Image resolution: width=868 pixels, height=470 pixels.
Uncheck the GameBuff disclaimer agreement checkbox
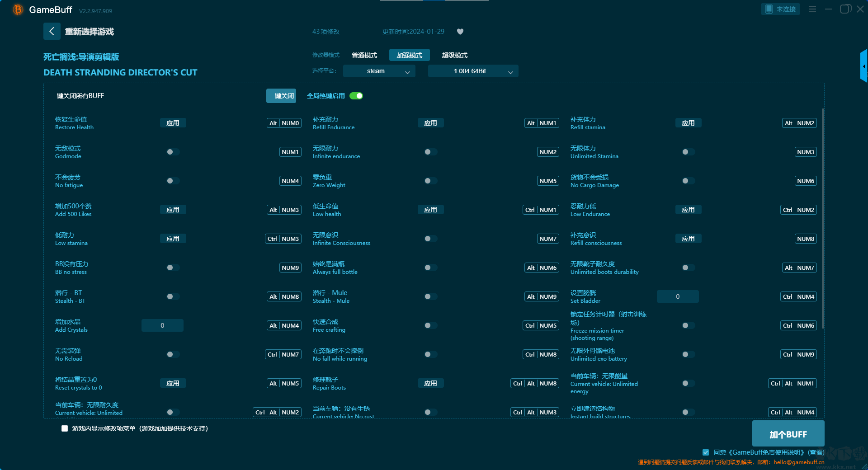(706, 452)
